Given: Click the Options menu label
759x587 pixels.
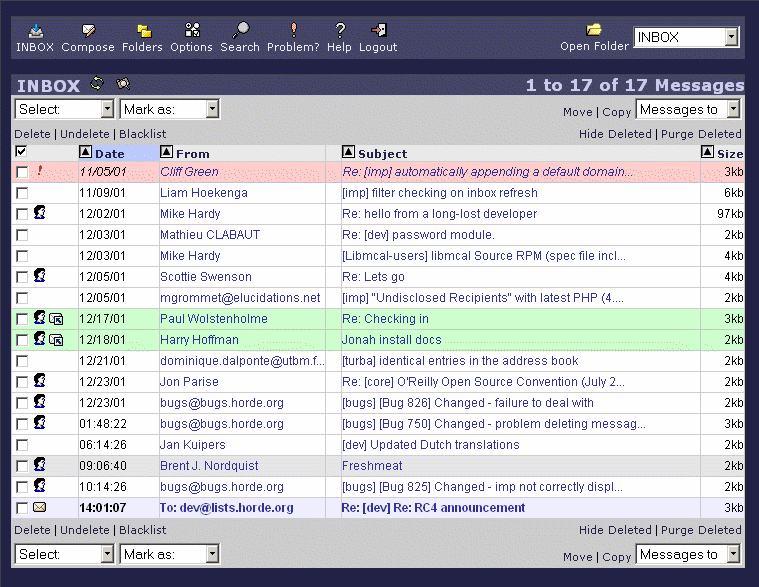Looking at the screenshot, I should pyautogui.click(x=191, y=47).
